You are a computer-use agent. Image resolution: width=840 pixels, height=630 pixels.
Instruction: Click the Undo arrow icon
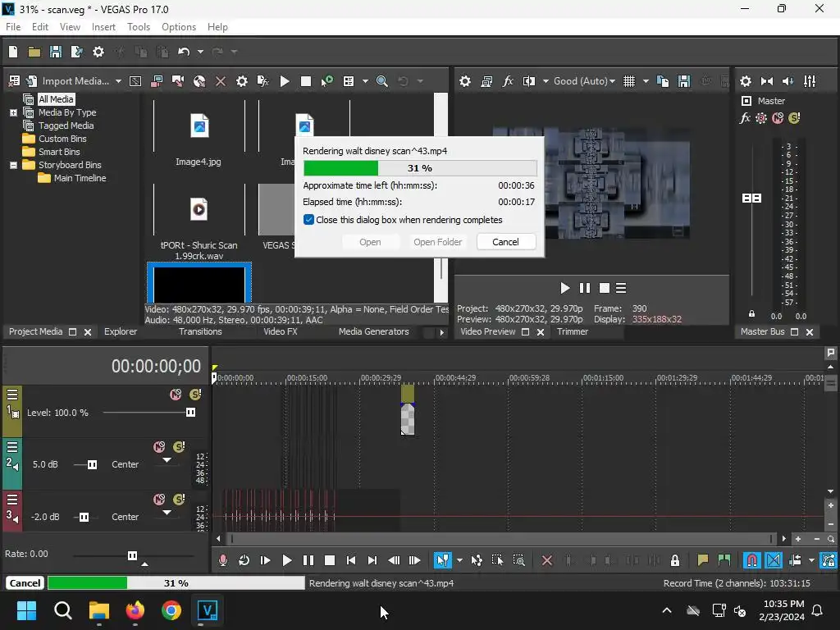pos(184,52)
